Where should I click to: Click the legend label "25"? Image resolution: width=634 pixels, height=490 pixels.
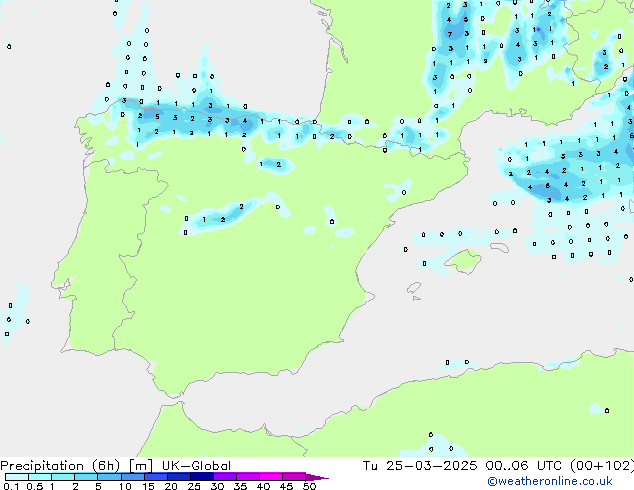[194, 486]
